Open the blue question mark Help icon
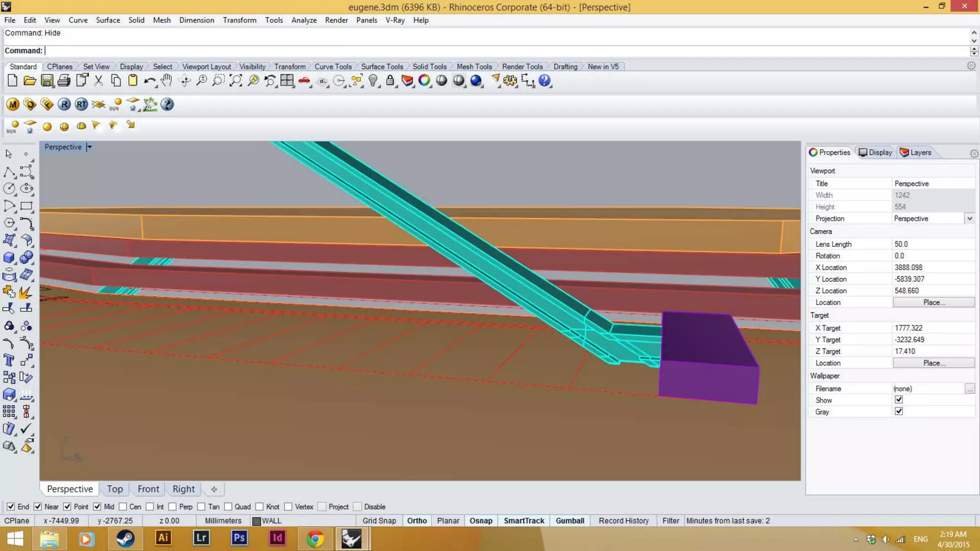 pos(545,81)
